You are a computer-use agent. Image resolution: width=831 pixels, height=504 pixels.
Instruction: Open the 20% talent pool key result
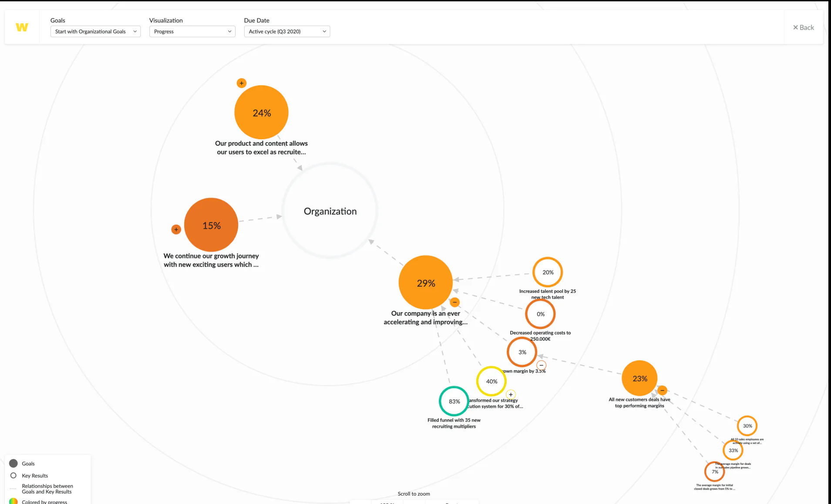pyautogui.click(x=548, y=272)
